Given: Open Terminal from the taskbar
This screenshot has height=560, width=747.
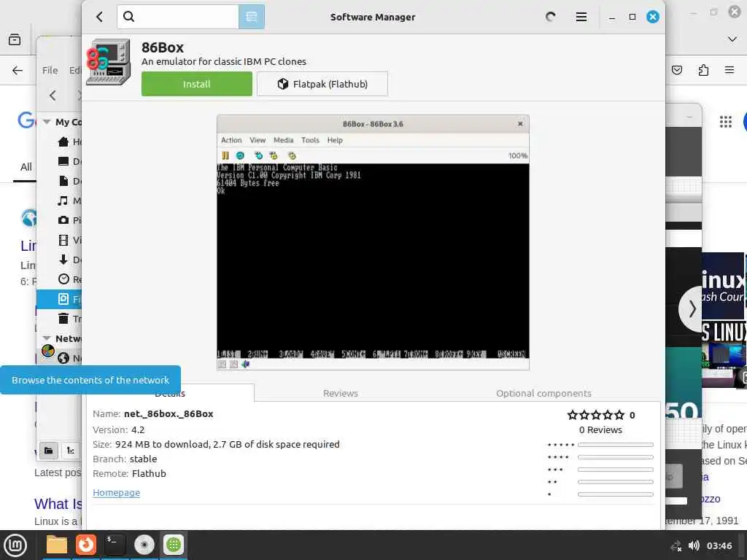Looking at the screenshot, I should [115, 544].
